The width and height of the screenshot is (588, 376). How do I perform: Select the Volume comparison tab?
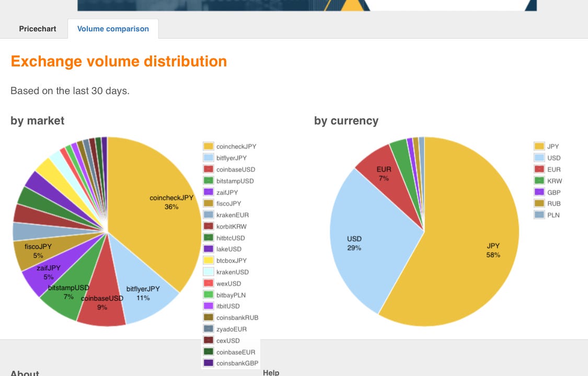coord(113,29)
